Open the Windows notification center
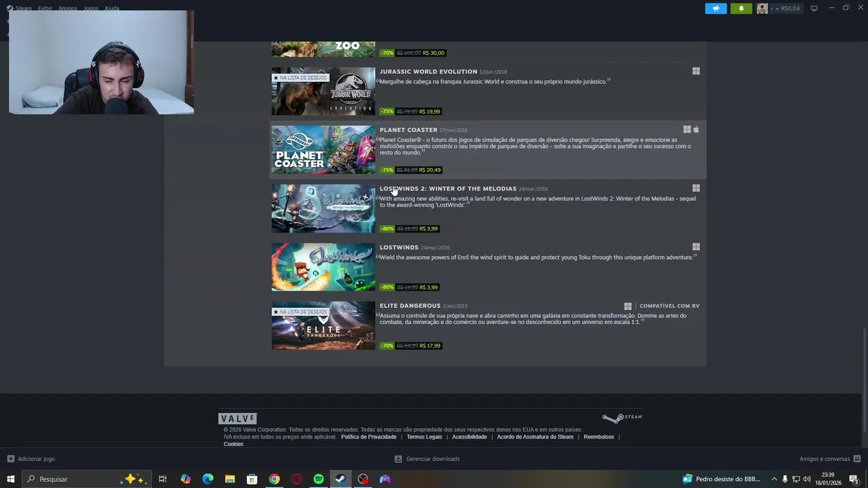The image size is (868, 488). coord(854,479)
